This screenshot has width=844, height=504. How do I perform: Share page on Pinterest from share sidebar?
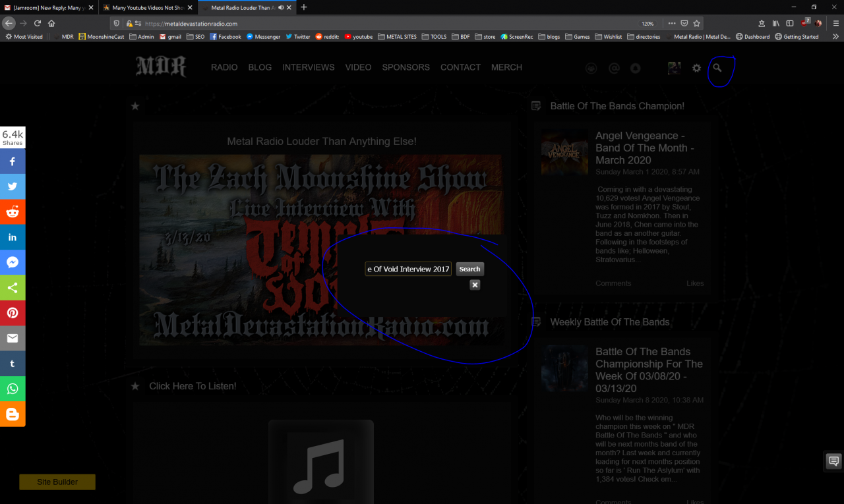13,313
